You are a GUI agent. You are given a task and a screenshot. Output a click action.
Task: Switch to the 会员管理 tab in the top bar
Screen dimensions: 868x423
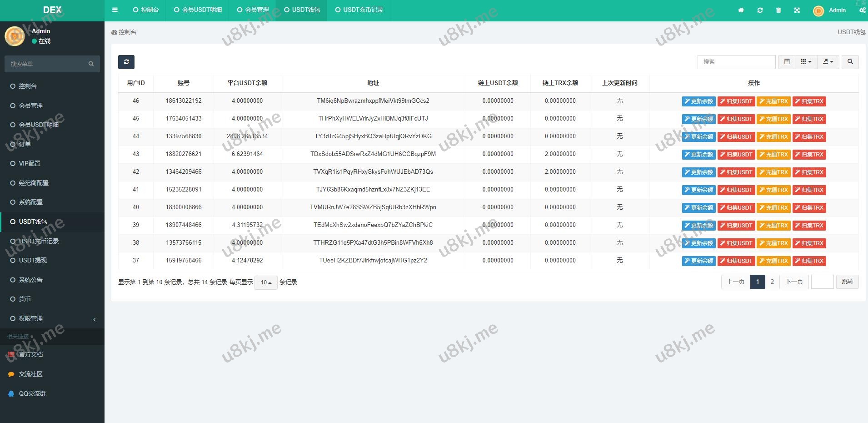pyautogui.click(x=253, y=10)
